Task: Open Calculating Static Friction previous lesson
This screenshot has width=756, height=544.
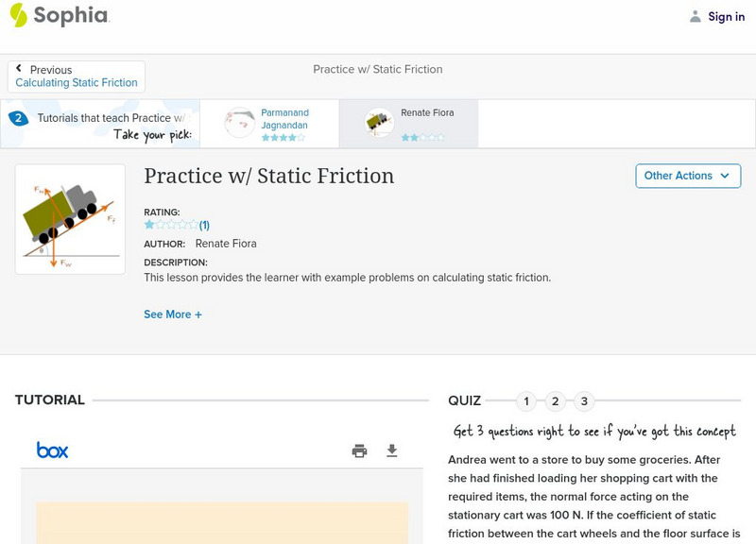Action: pos(76,82)
